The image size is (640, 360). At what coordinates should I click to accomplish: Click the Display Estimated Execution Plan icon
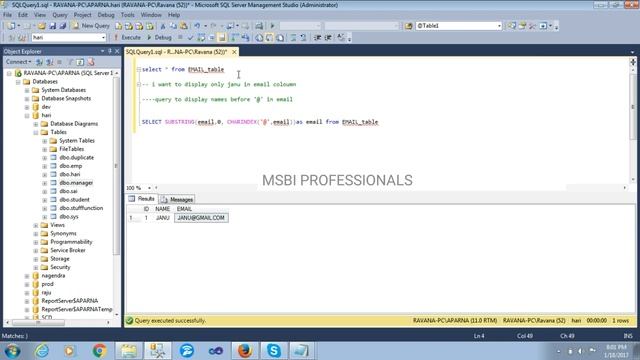[201, 38]
